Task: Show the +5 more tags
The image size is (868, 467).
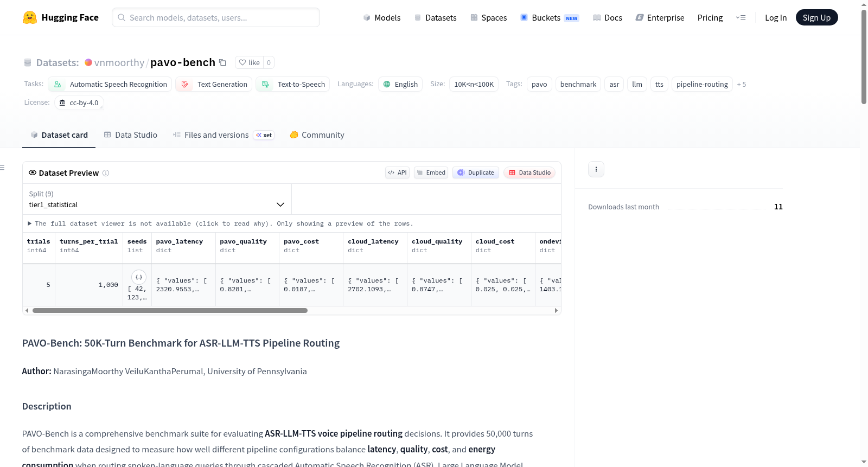Action: coord(742,85)
